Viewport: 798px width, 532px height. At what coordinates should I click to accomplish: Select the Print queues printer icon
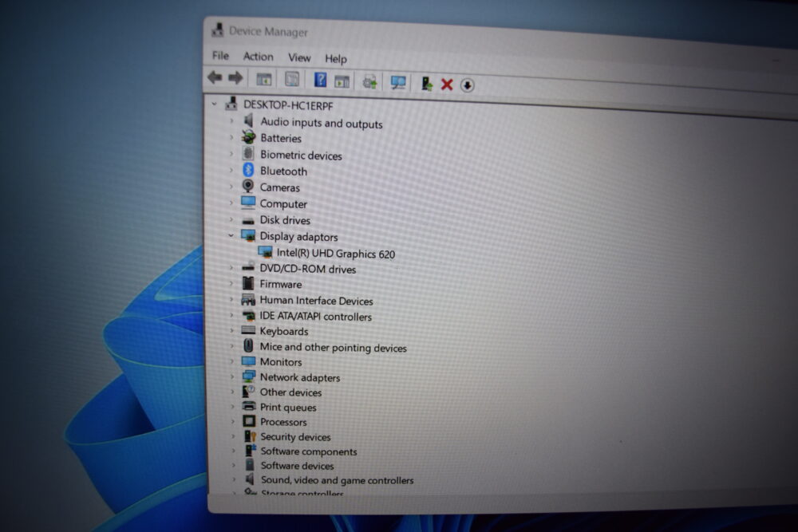point(249,406)
